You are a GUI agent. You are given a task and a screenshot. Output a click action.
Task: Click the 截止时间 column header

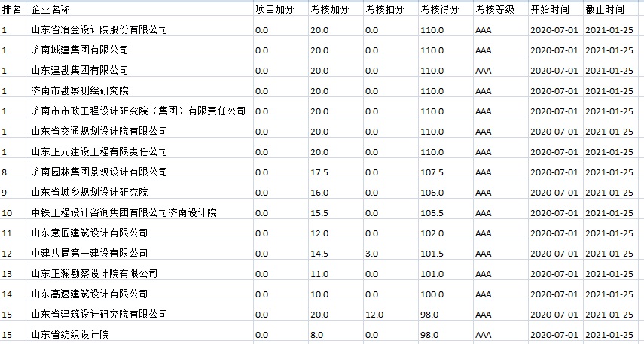(x=605, y=10)
